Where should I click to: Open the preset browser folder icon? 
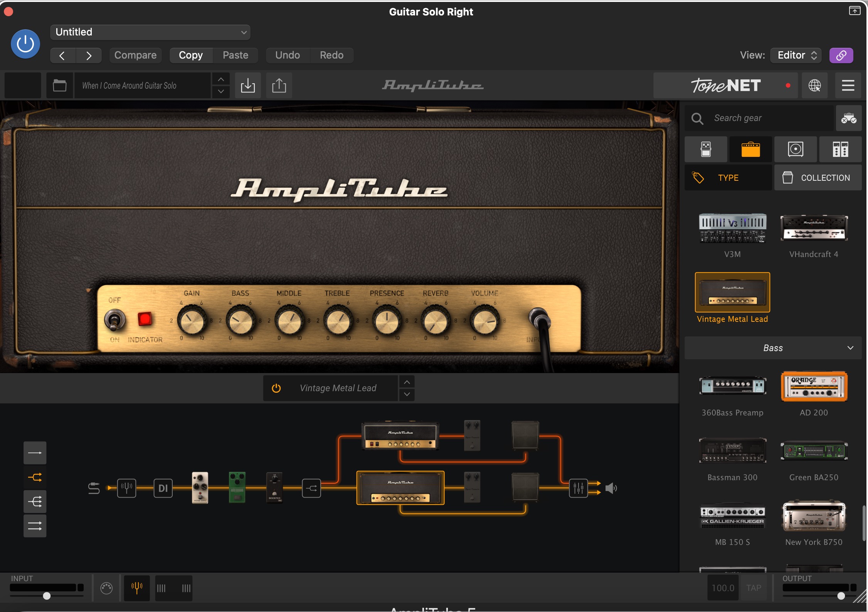(60, 86)
